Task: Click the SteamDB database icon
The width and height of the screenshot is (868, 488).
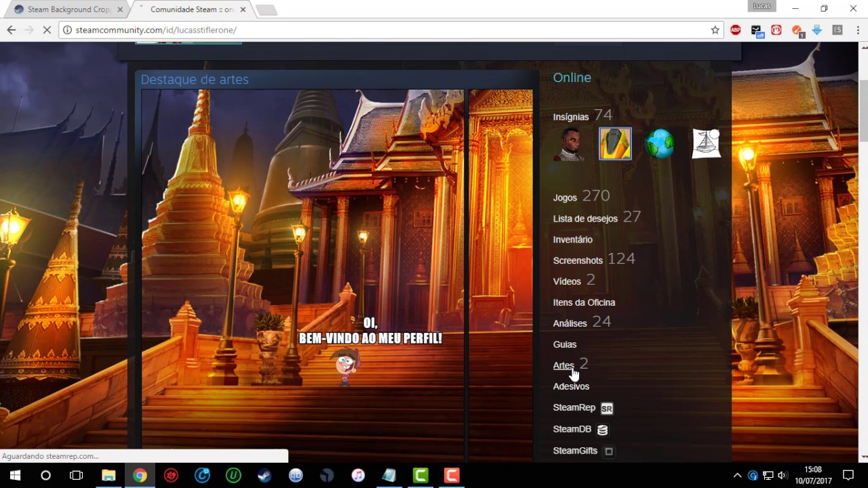Action: (x=602, y=430)
